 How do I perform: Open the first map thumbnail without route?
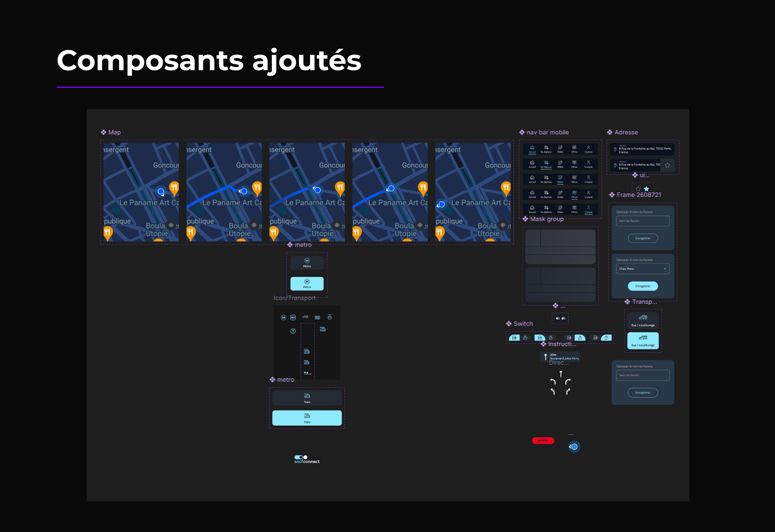click(x=141, y=192)
